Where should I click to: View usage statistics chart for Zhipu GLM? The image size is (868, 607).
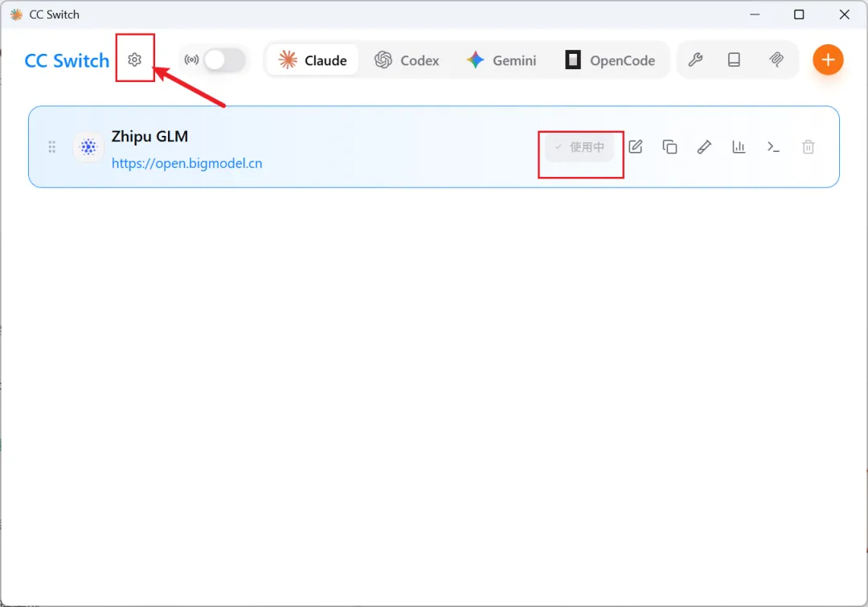[739, 147]
